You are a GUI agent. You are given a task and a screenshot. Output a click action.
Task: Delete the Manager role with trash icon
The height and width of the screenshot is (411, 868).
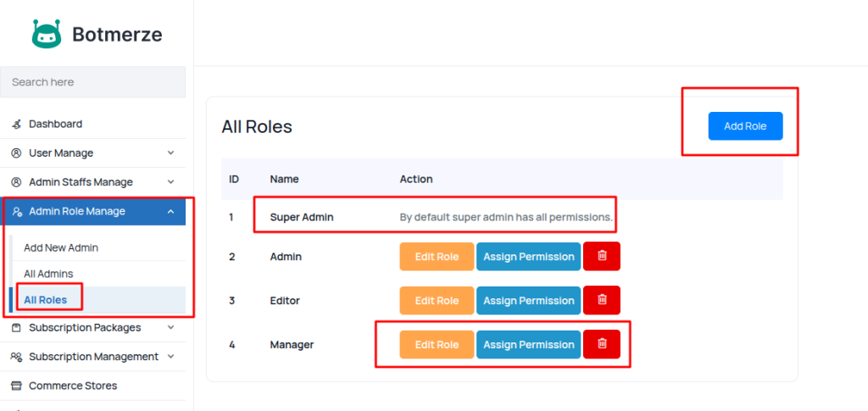602,344
